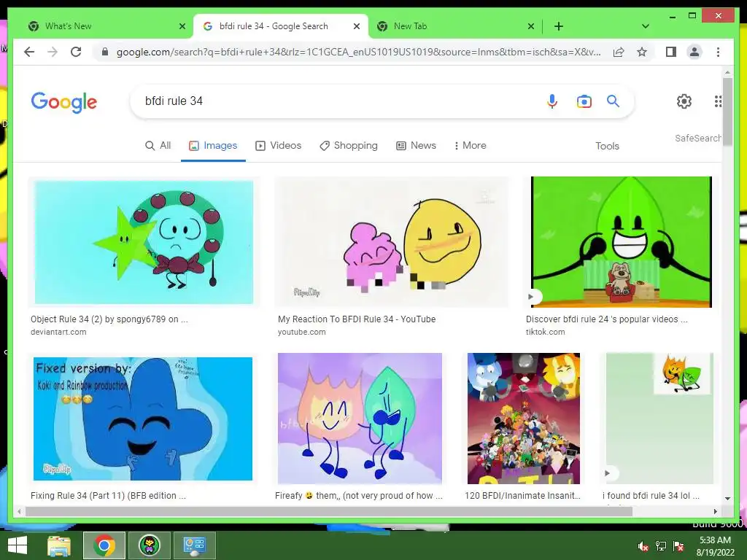
Task: Switch to the New Tab tab
Action: click(455, 26)
